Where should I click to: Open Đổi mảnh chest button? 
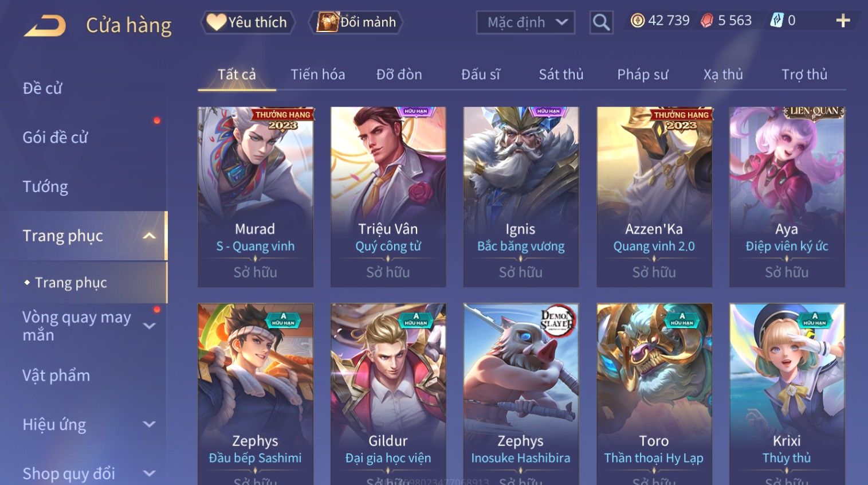pos(356,22)
